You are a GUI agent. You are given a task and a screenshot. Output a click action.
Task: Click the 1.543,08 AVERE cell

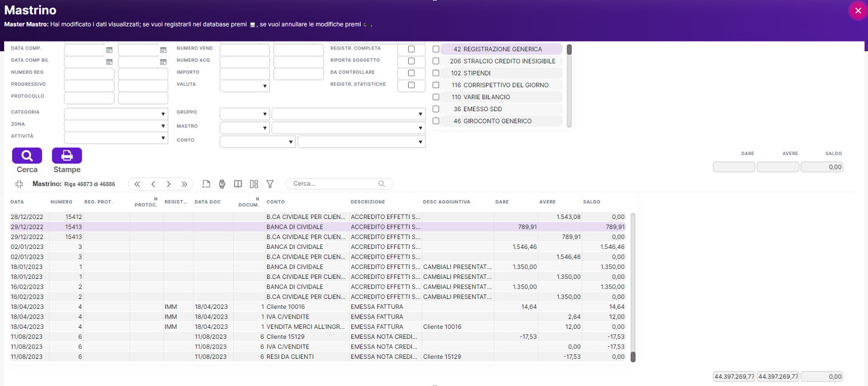[x=560, y=217]
